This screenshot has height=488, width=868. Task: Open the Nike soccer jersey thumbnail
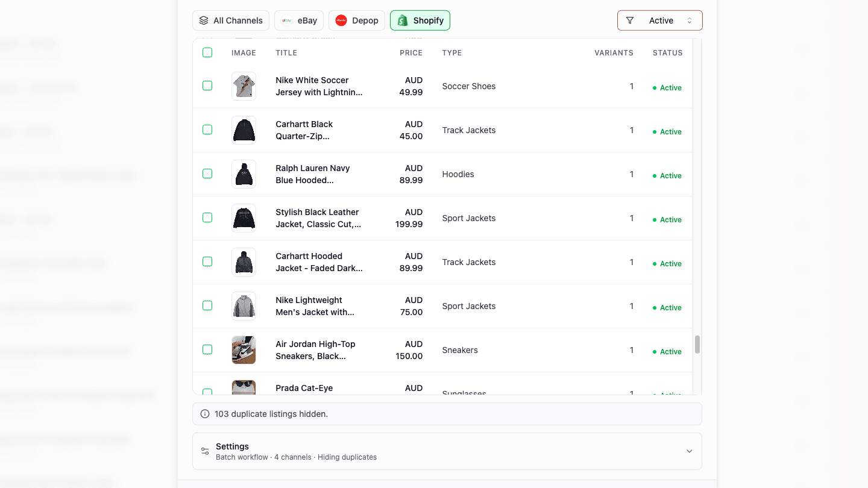click(244, 86)
